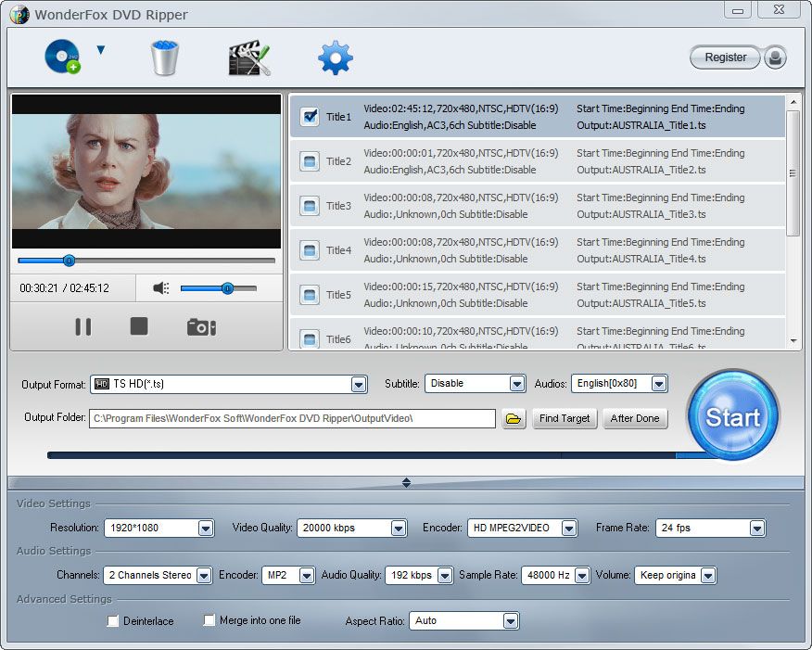
Task: Open the settings gear icon
Action: [334, 57]
